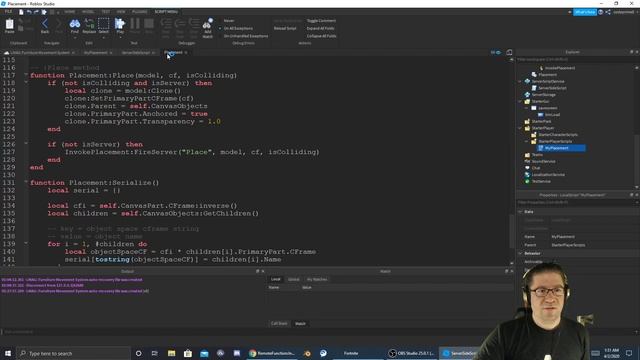This screenshot has width=640, height=360.
Task: Click Reload Script action
Action: coord(285,28)
